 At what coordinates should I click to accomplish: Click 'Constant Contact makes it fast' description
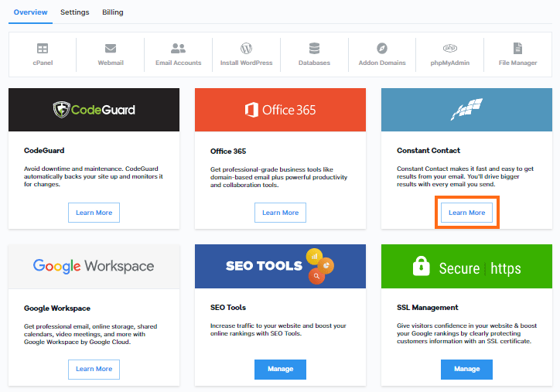(x=465, y=176)
